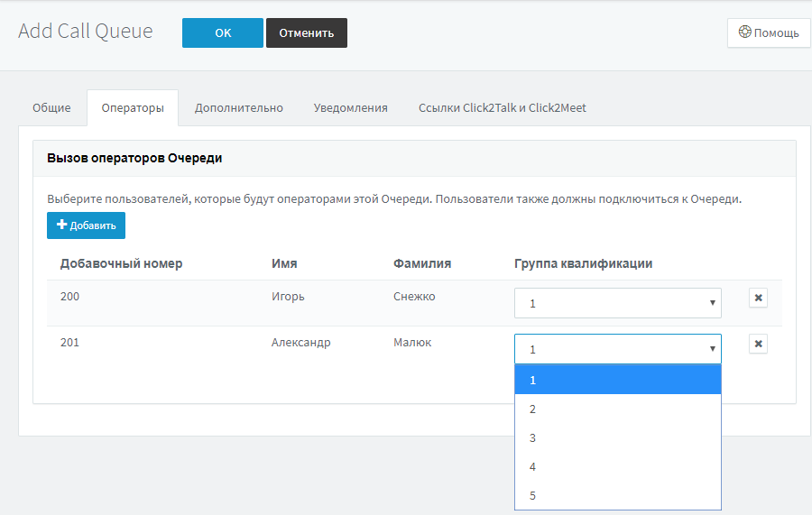Click the blue OK button
812x515 pixels.
[223, 33]
